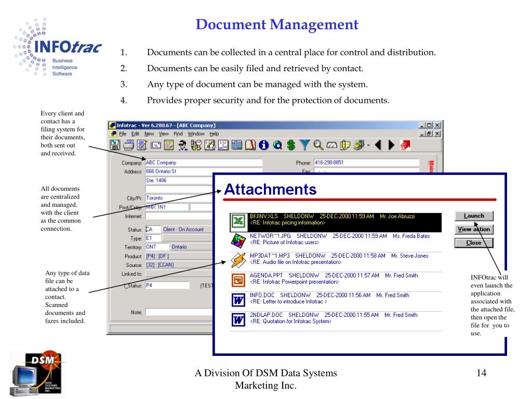
Task: Click the eraser shaped toolbar icon
Action: (x=332, y=145)
